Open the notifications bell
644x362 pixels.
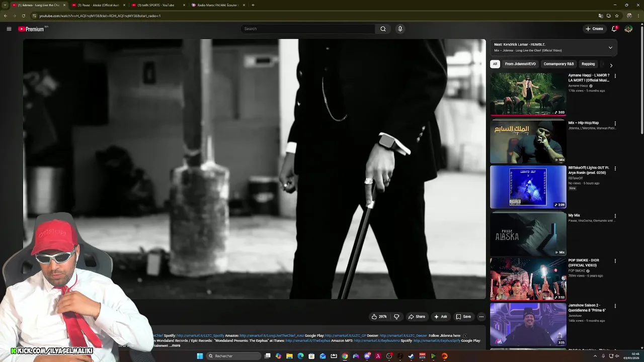(614, 29)
